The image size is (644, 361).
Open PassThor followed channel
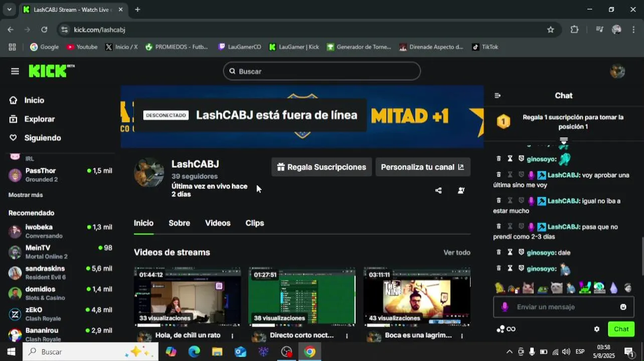click(x=60, y=175)
